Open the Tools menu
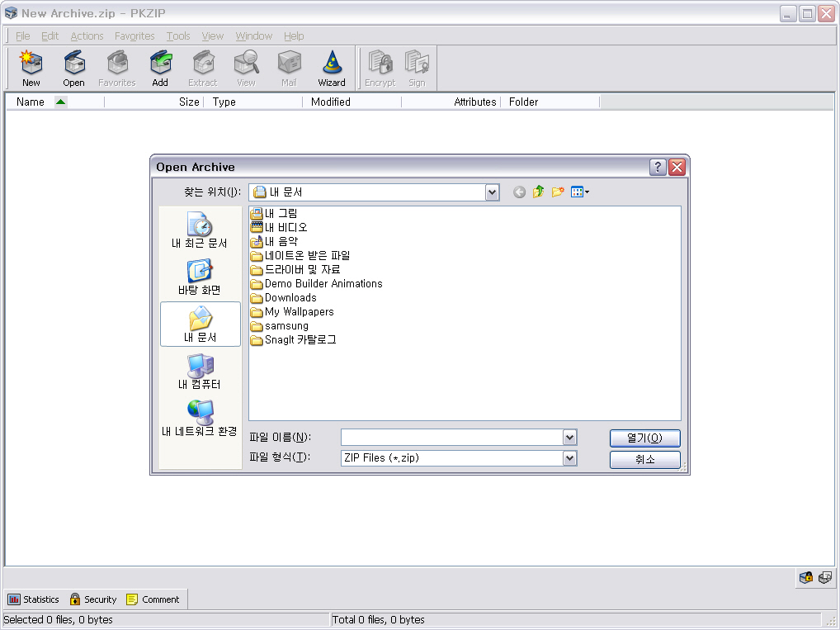840x630 pixels. click(x=178, y=36)
